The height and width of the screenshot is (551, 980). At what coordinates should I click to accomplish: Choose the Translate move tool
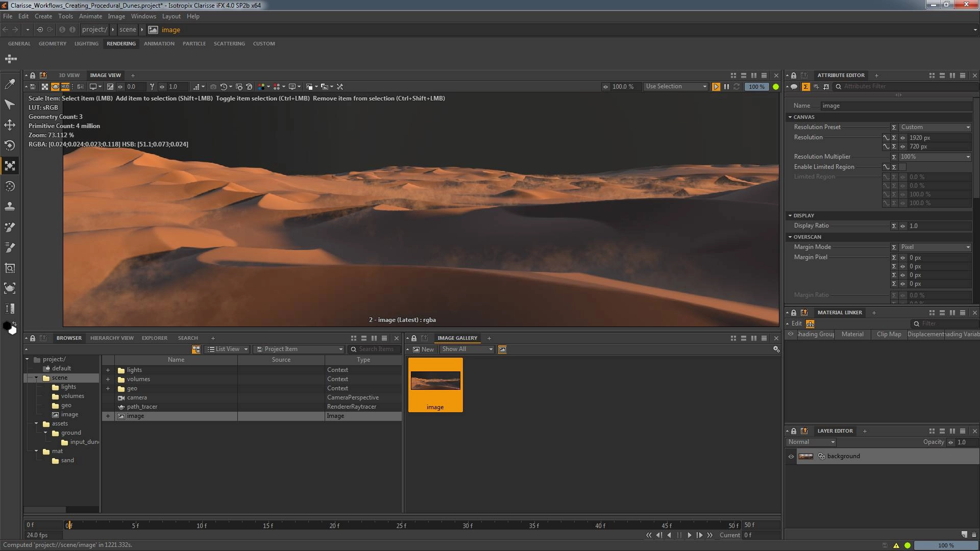tap(10, 125)
